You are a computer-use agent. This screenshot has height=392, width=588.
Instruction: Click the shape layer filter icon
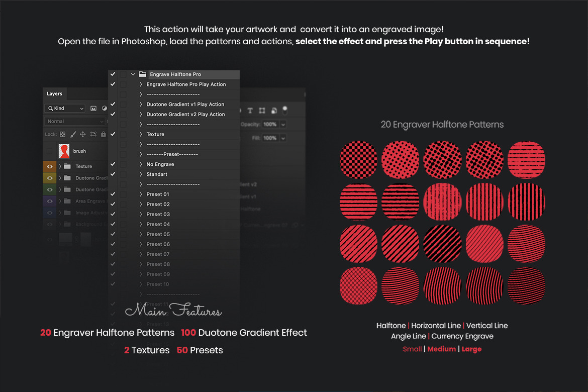click(x=262, y=110)
